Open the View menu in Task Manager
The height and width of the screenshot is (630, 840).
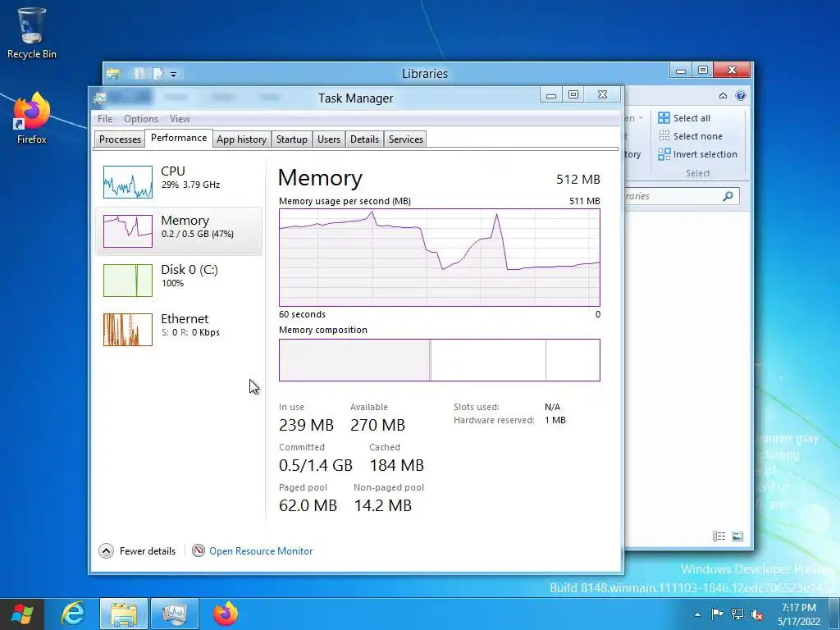pyautogui.click(x=180, y=119)
